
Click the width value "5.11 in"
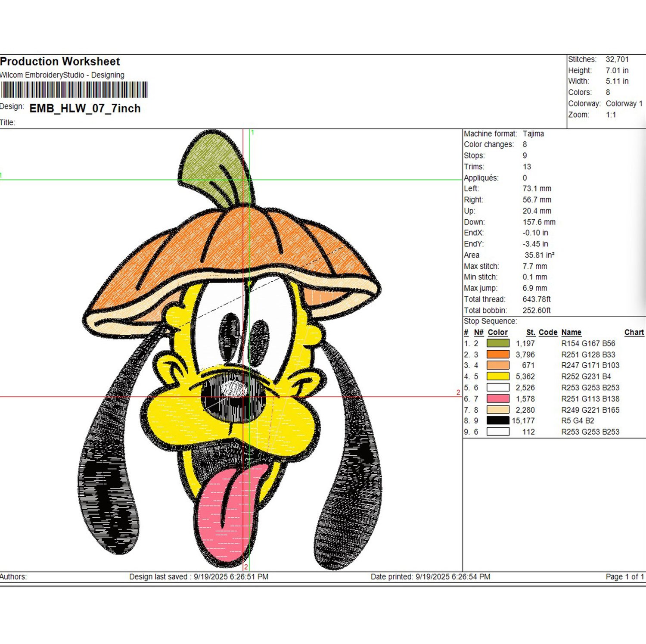coord(617,81)
